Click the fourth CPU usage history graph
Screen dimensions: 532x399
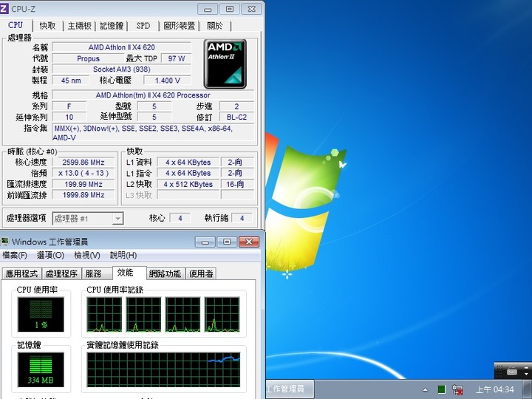pyautogui.click(x=222, y=315)
